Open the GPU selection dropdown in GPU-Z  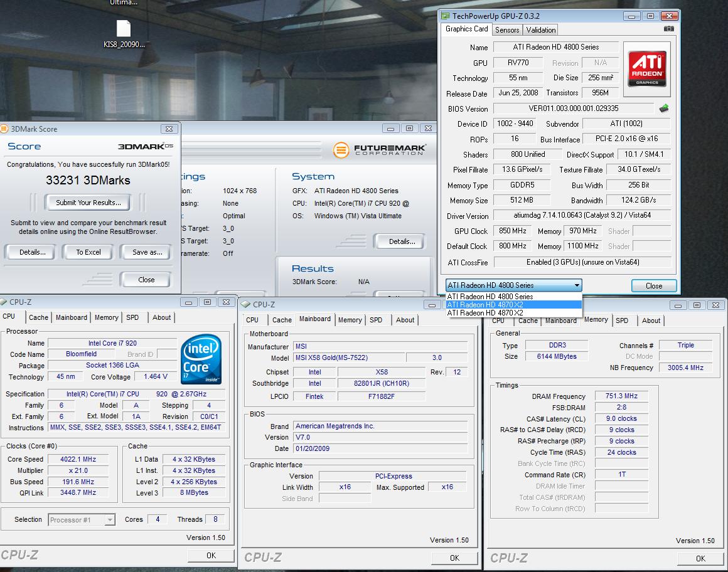(x=513, y=285)
